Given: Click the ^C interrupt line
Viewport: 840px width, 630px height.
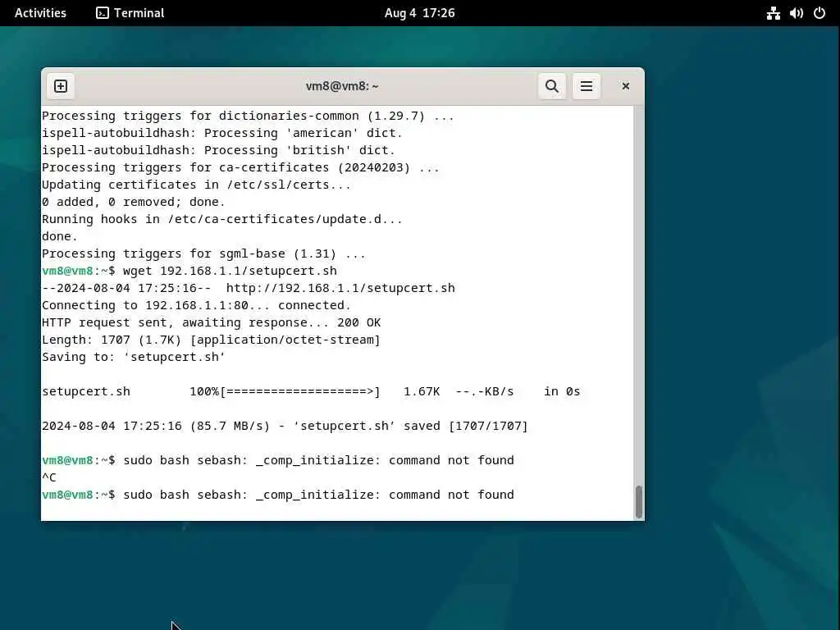Looking at the screenshot, I should pos(48,477).
